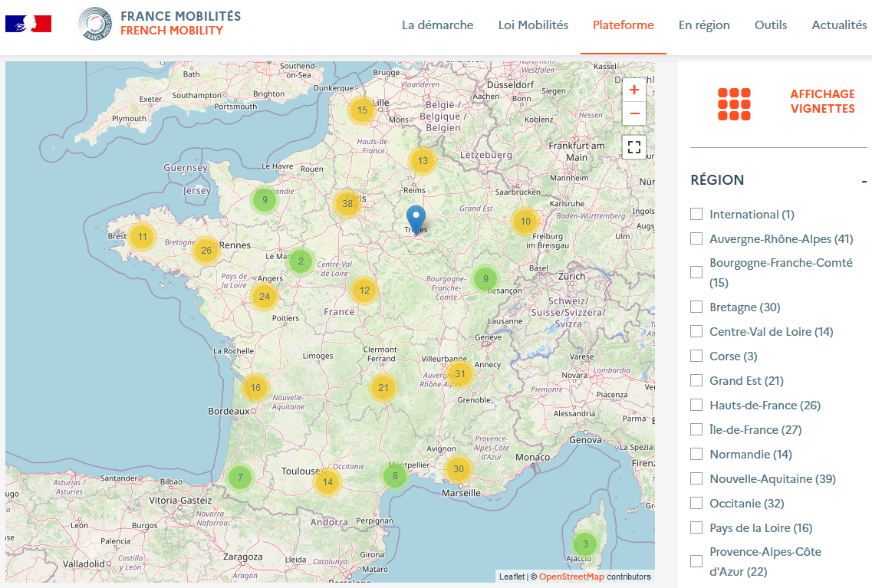Click the blue pin marker near Troyes
Image resolution: width=872 pixels, height=588 pixels.
[x=416, y=218]
